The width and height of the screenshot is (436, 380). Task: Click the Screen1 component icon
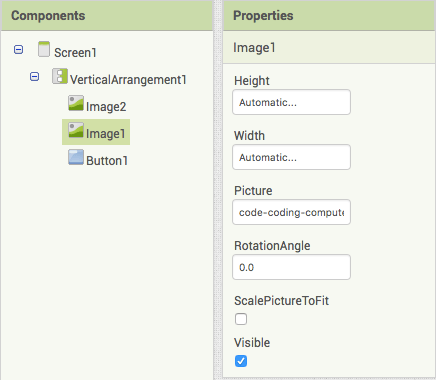coord(44,49)
